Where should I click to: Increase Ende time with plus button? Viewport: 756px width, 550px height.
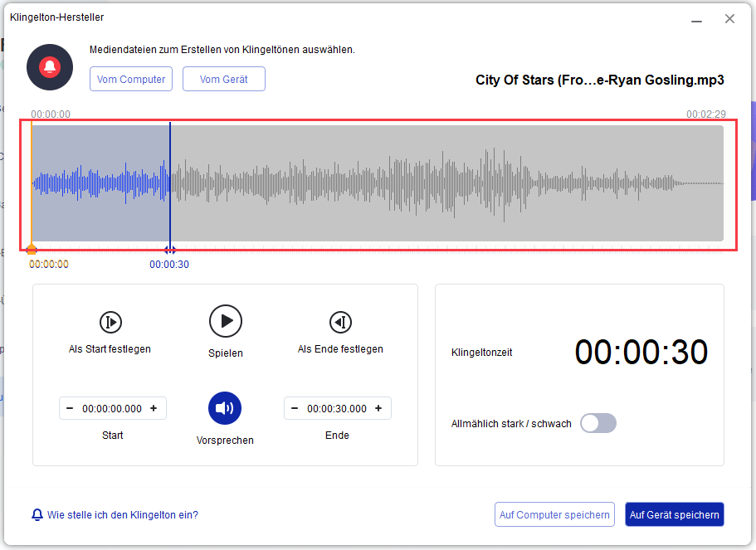pyautogui.click(x=379, y=408)
